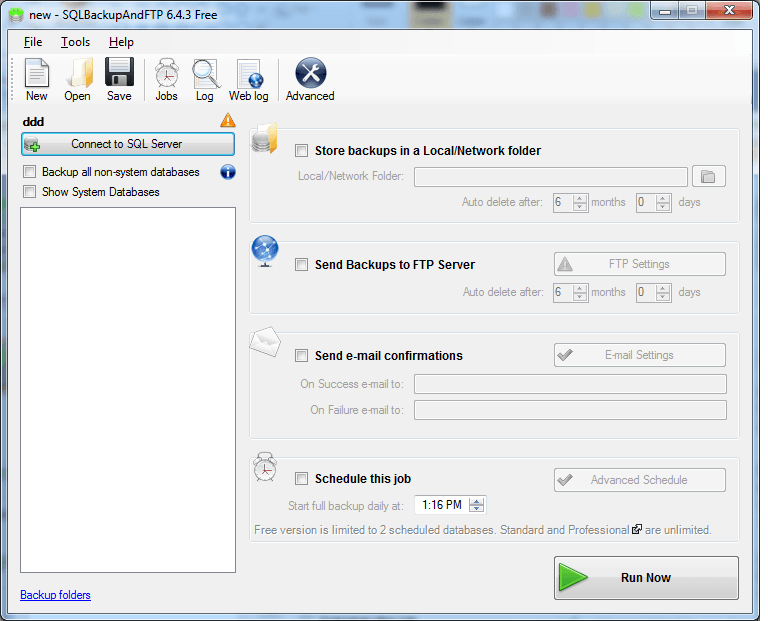Decrease days in Local folder auto delete

663,206
